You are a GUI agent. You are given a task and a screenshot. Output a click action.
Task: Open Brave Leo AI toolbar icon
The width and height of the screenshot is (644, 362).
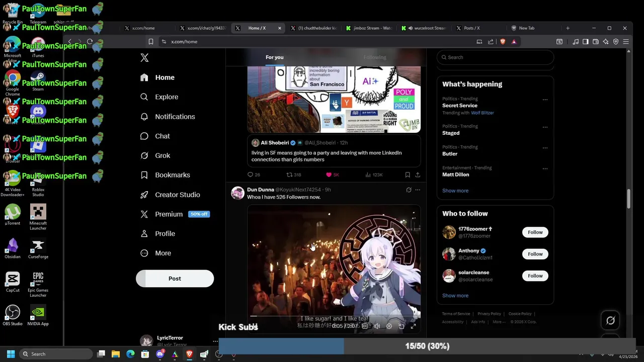pos(606,42)
